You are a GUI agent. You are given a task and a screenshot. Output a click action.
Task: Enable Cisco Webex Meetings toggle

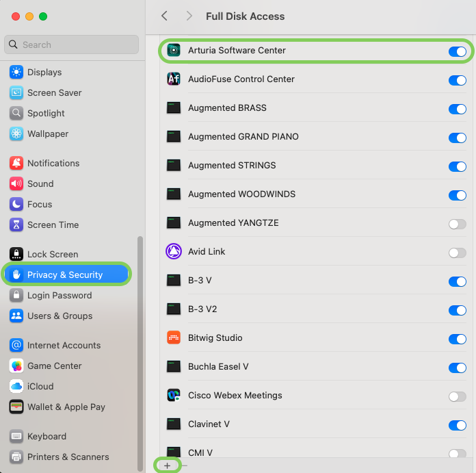pos(457,396)
